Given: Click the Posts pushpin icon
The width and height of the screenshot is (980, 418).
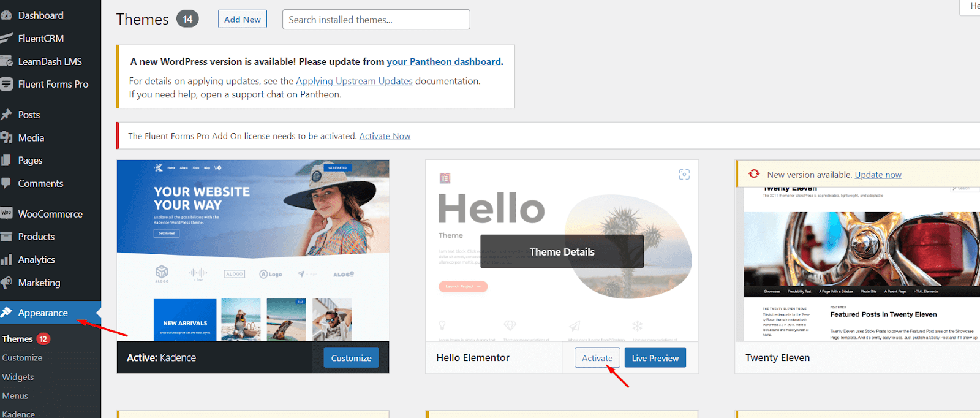Looking at the screenshot, I should pyautogui.click(x=6, y=115).
